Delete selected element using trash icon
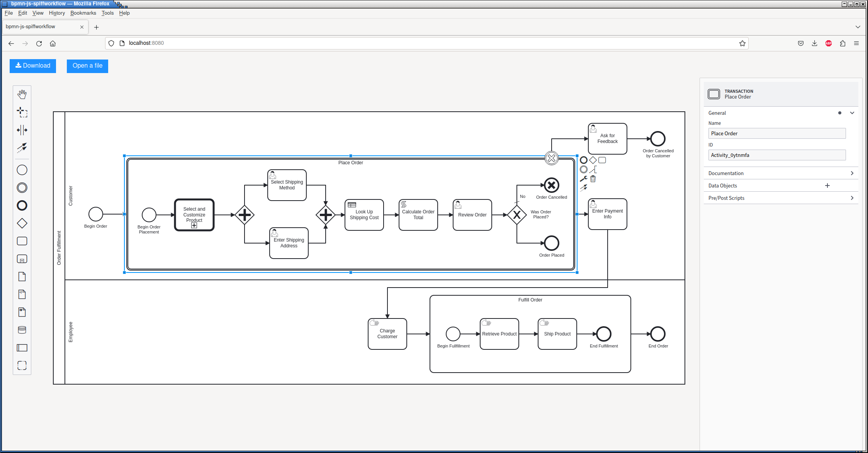This screenshot has height=453, width=868. pos(593,179)
